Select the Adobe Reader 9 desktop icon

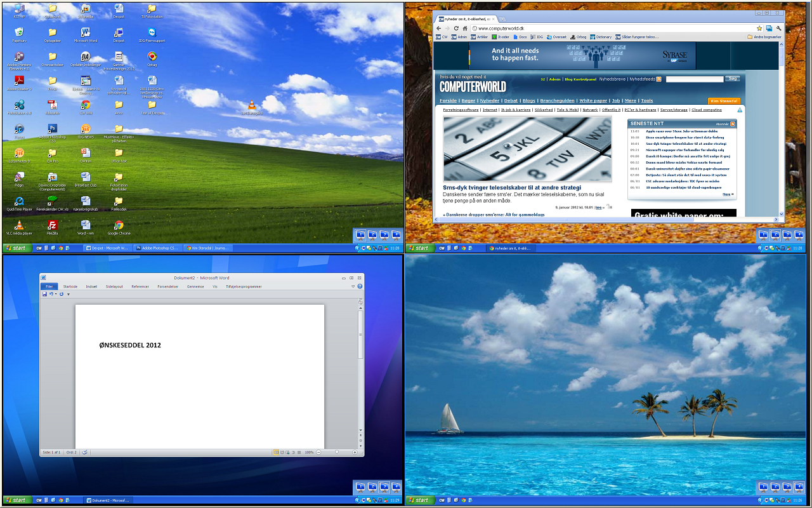[x=19, y=83]
